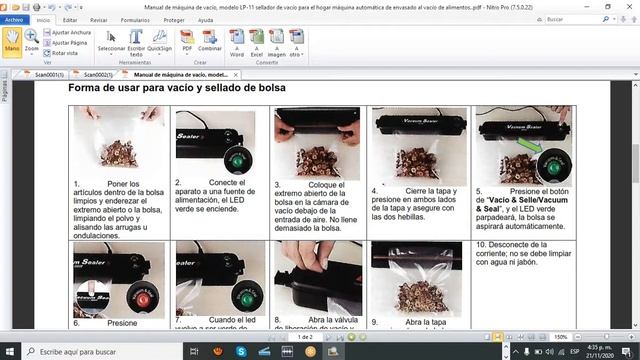Click the zoom slider handle
Viewport: 640px width, 360px height.
[x=607, y=337]
